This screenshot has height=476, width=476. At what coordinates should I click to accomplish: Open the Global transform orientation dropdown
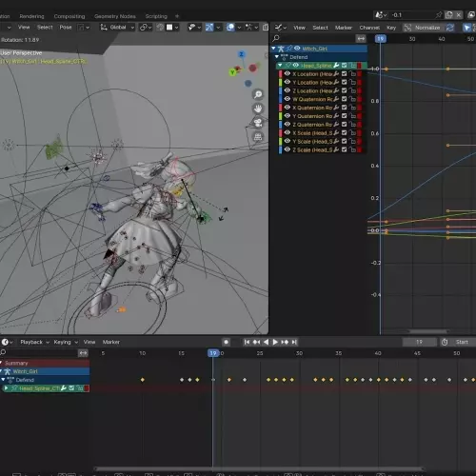118,28
